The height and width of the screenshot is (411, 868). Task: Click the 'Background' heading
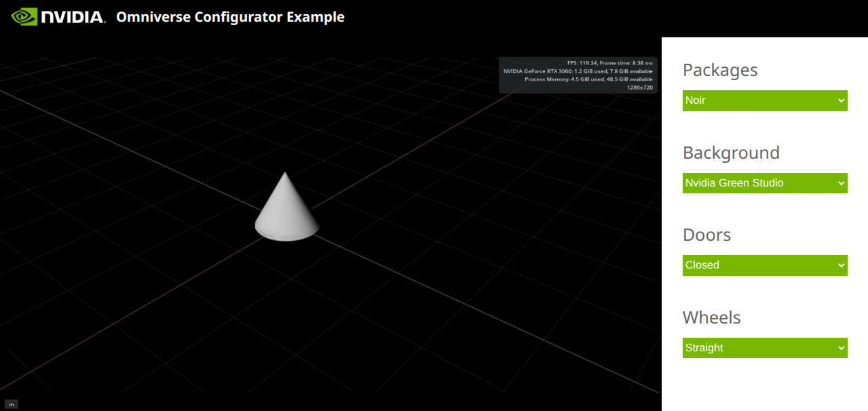[x=731, y=153]
